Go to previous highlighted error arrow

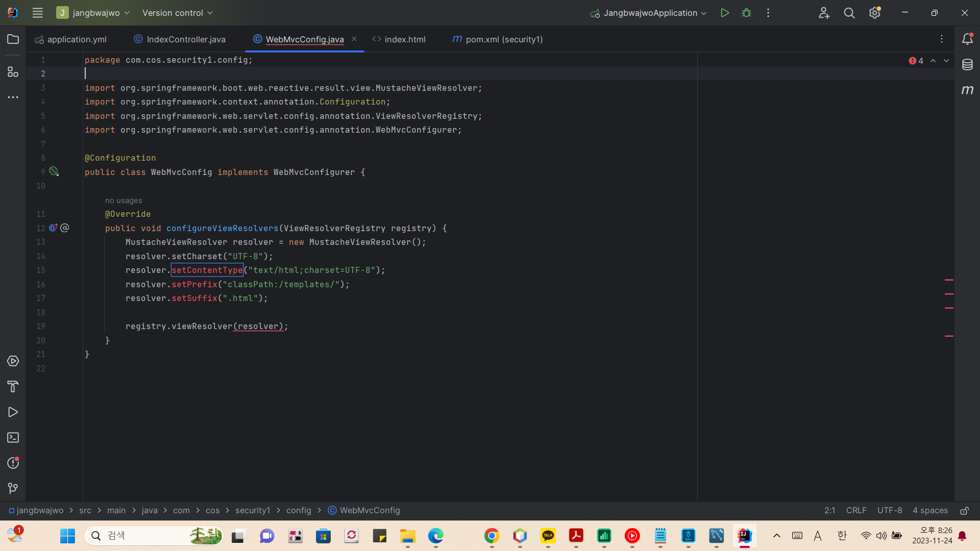tap(933, 61)
